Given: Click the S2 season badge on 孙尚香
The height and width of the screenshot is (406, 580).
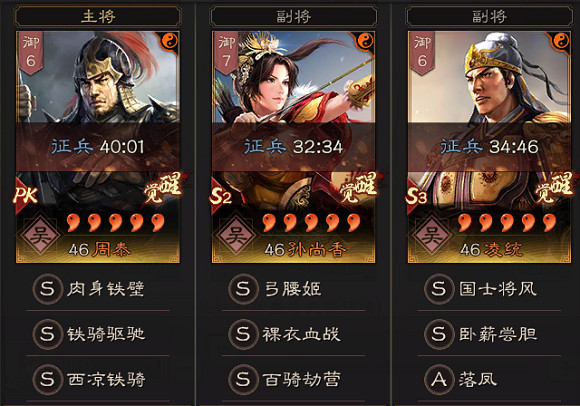Looking at the screenshot, I should point(221,195).
